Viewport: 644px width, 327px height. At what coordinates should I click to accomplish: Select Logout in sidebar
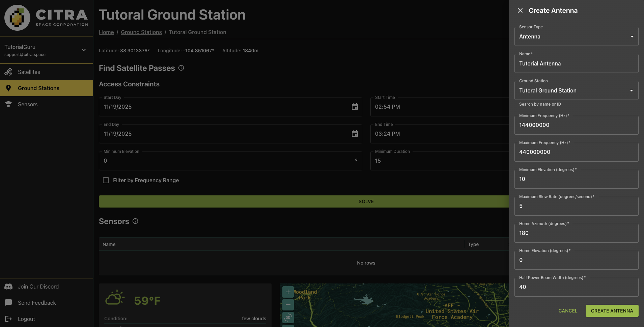(x=47, y=319)
